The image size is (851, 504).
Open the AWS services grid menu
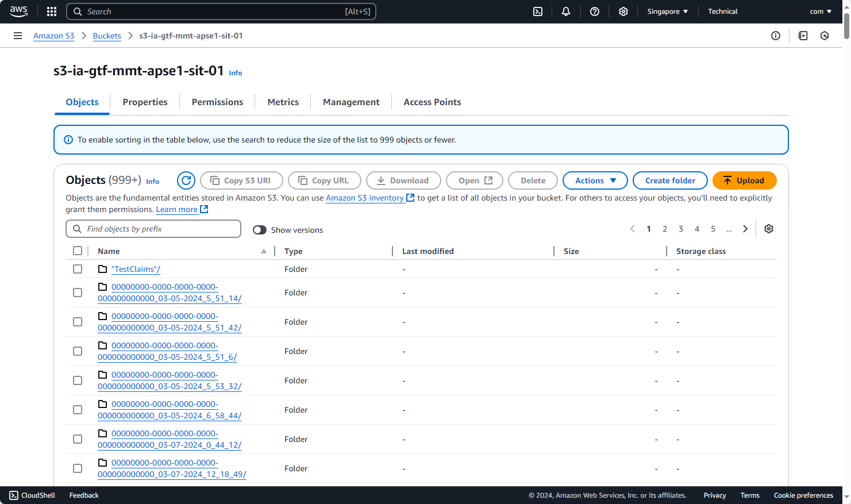pyautogui.click(x=52, y=11)
